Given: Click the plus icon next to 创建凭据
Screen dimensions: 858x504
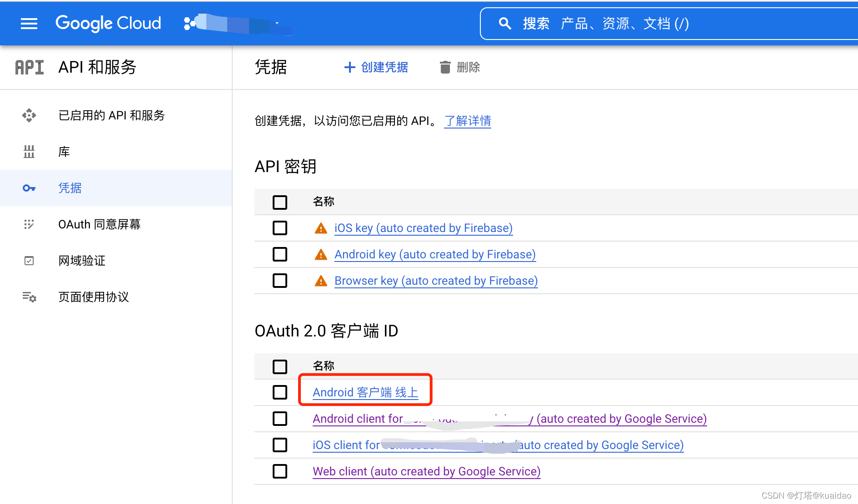Looking at the screenshot, I should tap(349, 67).
